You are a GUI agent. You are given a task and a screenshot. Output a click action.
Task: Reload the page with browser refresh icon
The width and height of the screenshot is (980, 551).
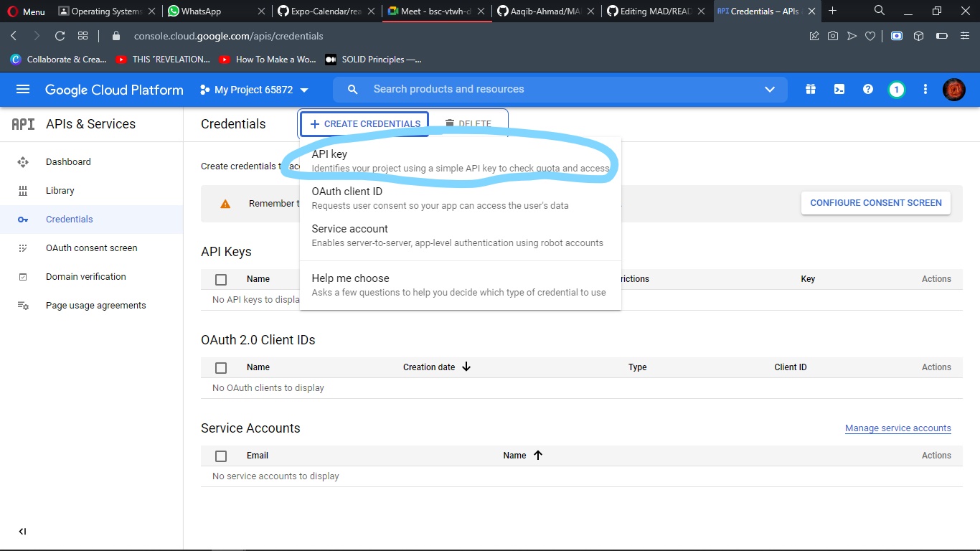coord(60,36)
